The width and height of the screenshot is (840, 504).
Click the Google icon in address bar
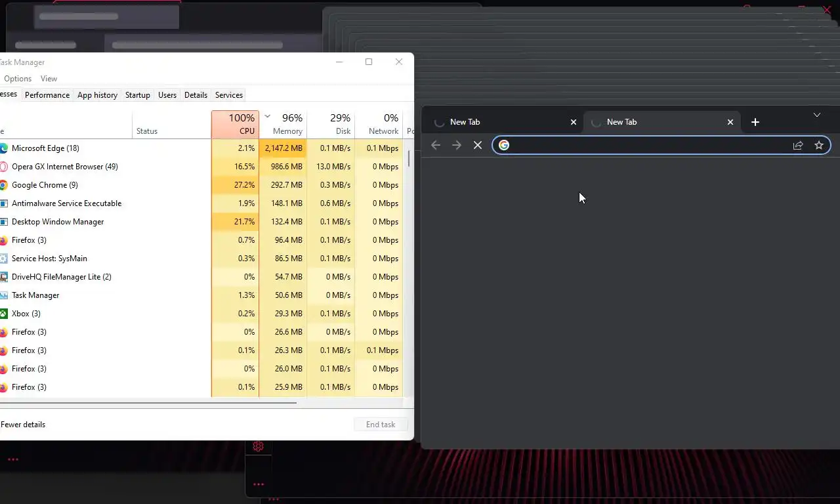pyautogui.click(x=504, y=145)
